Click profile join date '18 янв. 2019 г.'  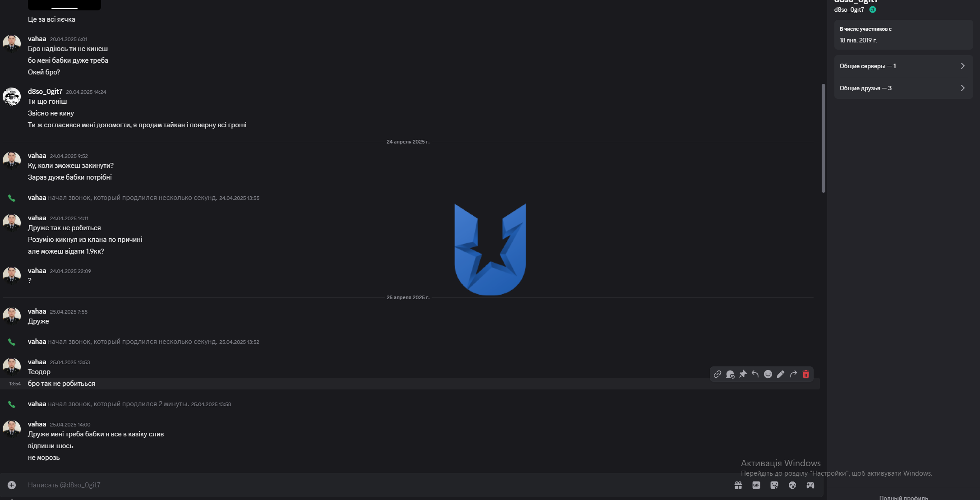click(x=858, y=40)
